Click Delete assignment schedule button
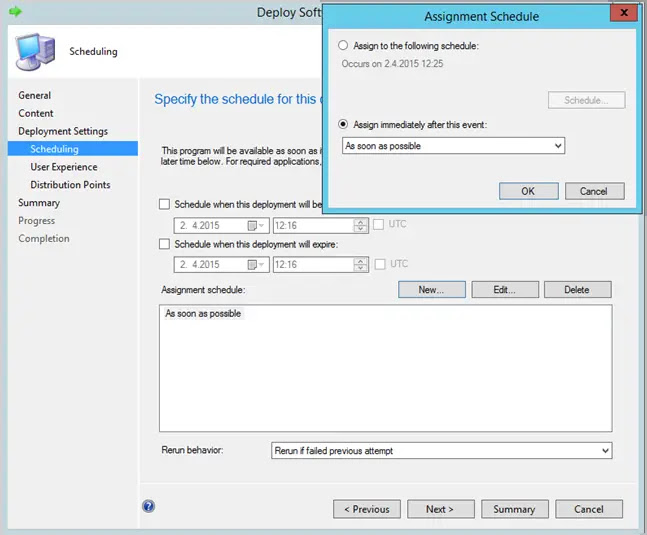 pos(578,290)
